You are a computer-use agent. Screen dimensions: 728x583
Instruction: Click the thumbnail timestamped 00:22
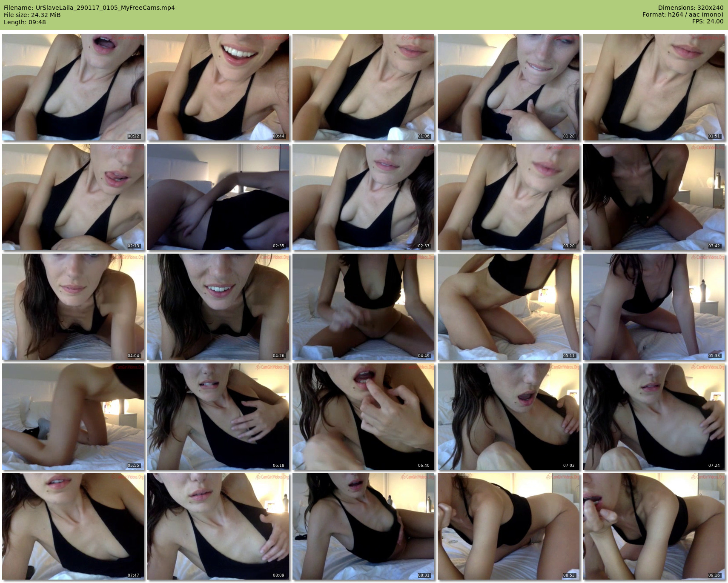[x=73, y=87]
